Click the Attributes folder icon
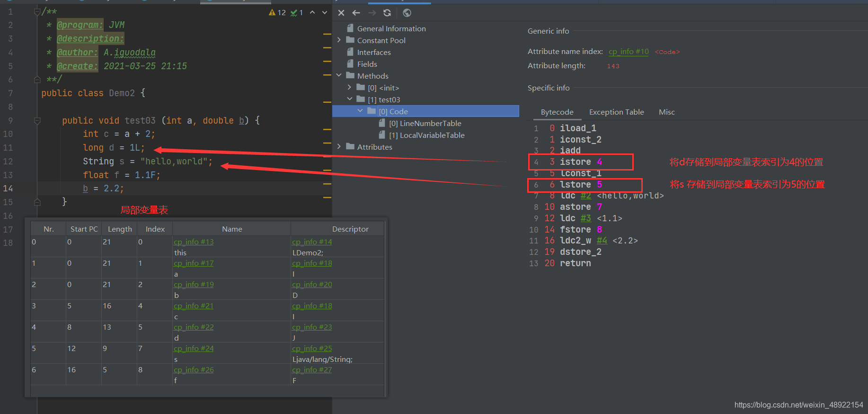Image resolution: width=868 pixels, height=414 pixels. pos(350,146)
